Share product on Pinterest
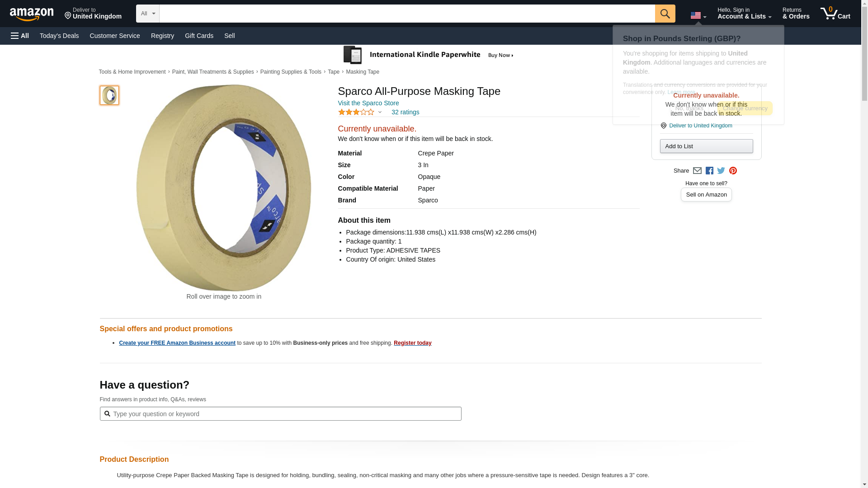The width and height of the screenshot is (868, 488). (733, 171)
